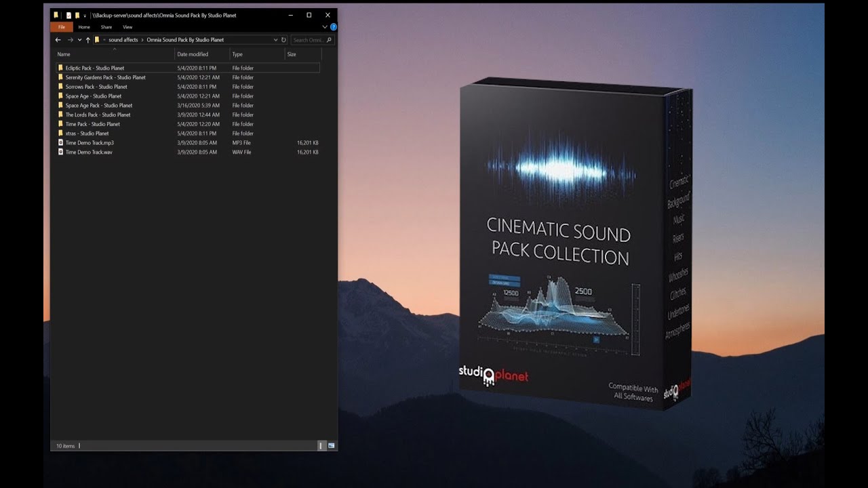Close the File Explorer window
The height and width of the screenshot is (488, 868).
click(328, 15)
